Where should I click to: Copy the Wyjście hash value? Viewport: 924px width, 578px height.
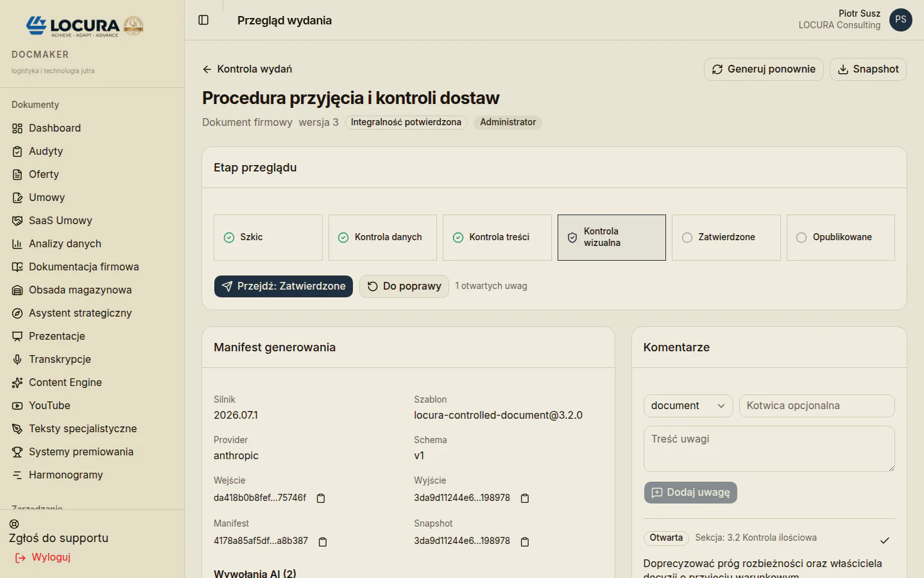click(525, 498)
